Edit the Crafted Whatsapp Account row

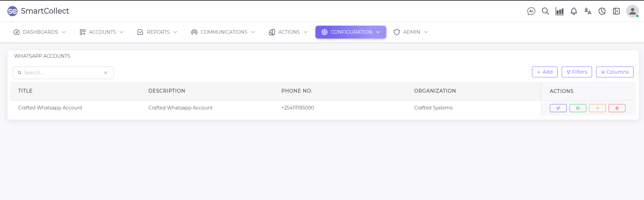[x=558, y=108]
